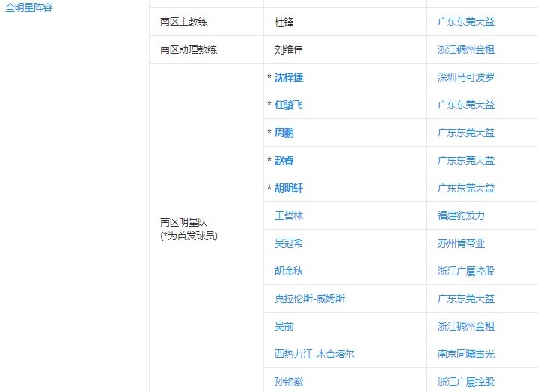Click 浙江稠州金租 link in 刘维伟's row
The width and height of the screenshot is (538, 392).
[x=465, y=49]
